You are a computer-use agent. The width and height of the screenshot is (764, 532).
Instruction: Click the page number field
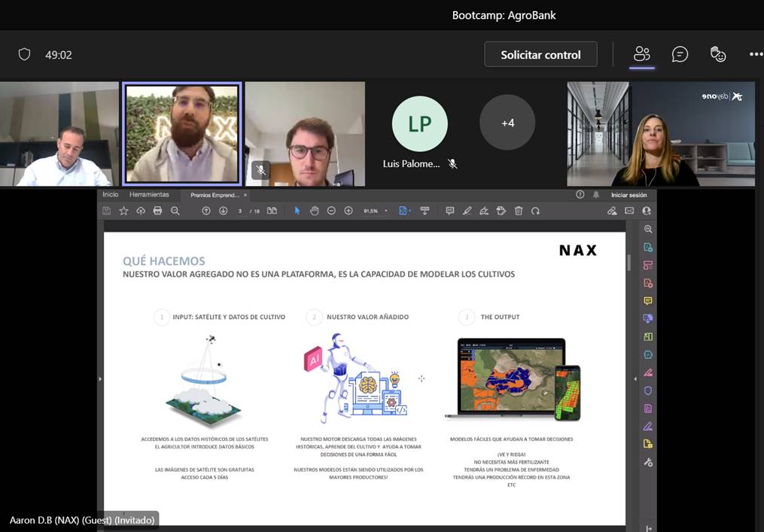[240, 211]
